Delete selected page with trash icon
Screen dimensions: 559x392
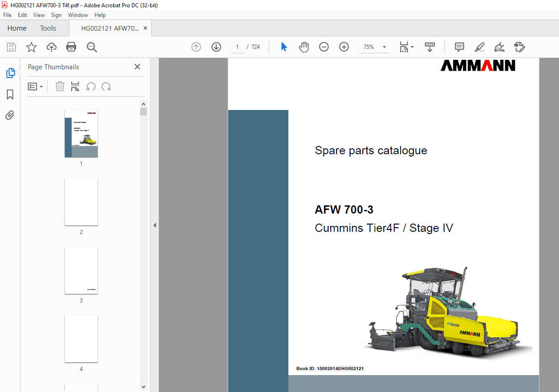coord(60,86)
